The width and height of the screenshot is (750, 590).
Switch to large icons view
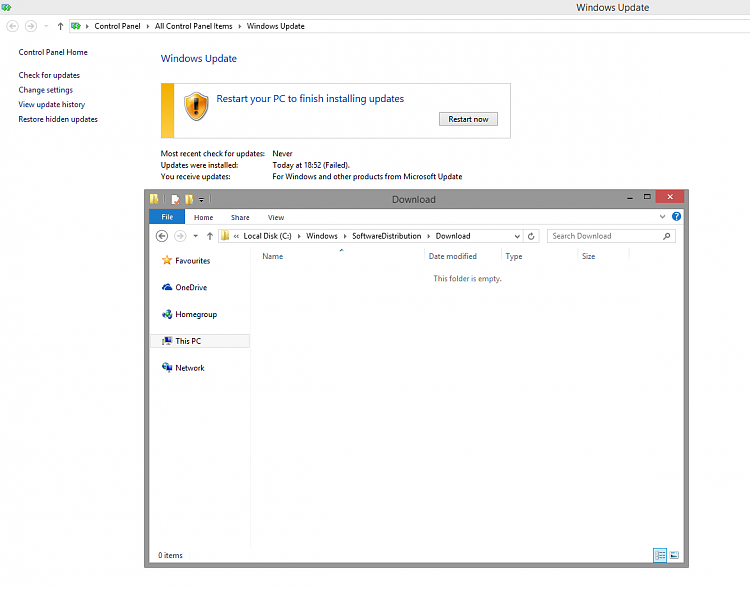tap(674, 555)
